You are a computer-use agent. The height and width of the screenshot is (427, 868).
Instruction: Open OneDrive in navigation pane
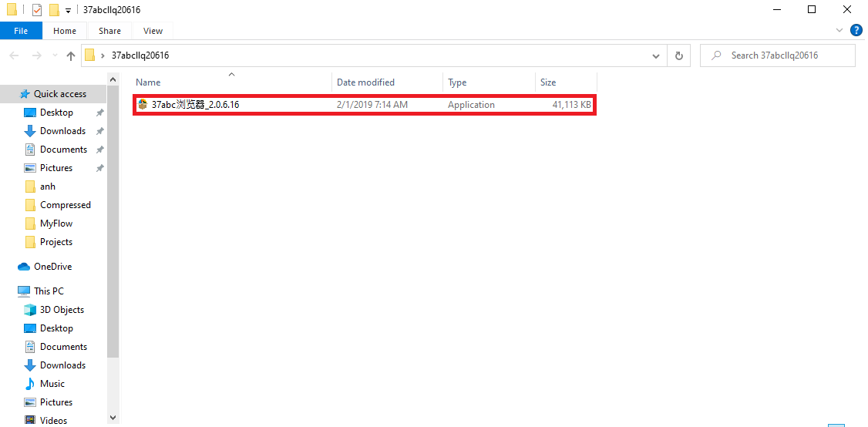(x=52, y=267)
